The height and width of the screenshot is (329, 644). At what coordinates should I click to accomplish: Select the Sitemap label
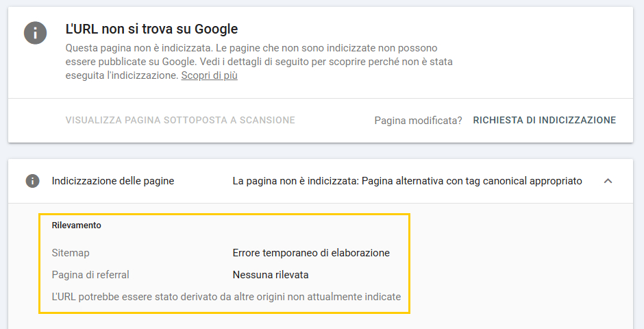[x=71, y=253]
